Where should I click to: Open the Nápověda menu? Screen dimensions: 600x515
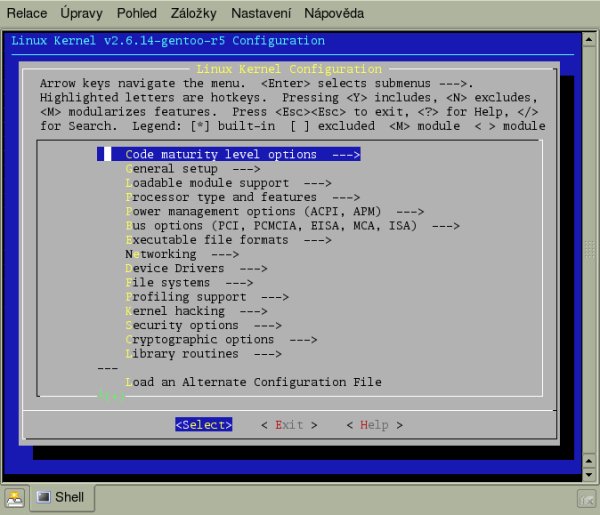(334, 13)
